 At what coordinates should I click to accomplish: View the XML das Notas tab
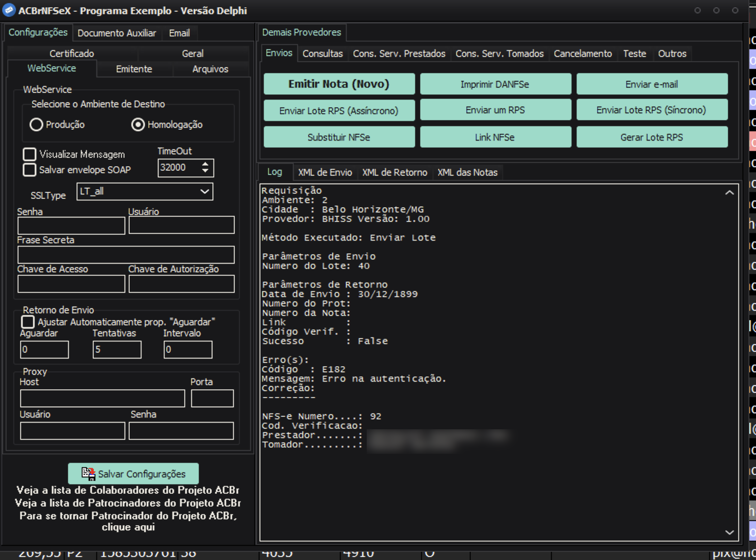(467, 172)
